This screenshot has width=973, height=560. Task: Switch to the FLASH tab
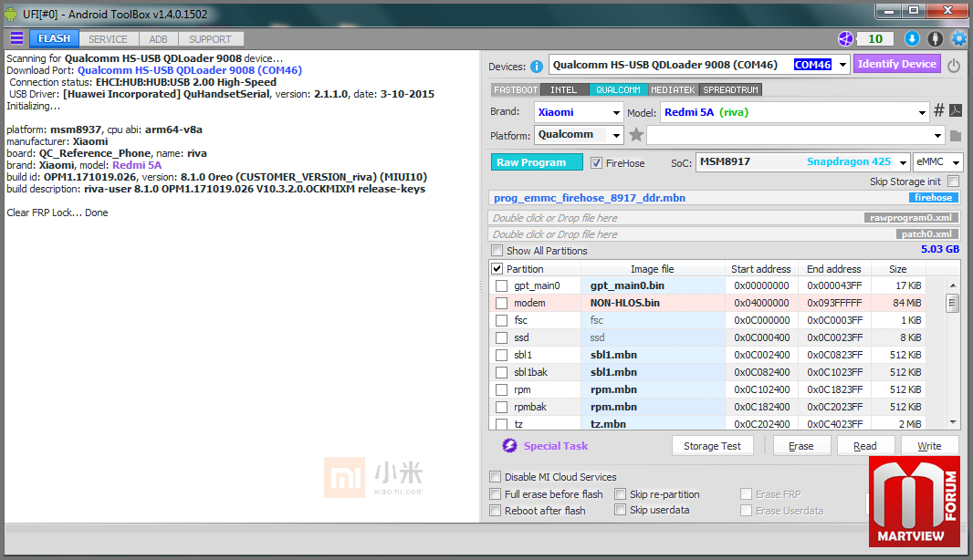point(54,38)
